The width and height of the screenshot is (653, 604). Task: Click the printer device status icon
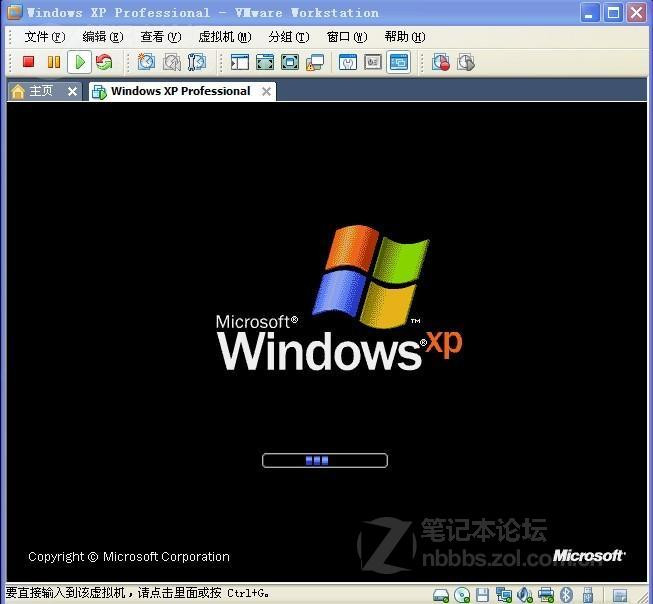[x=545, y=595]
